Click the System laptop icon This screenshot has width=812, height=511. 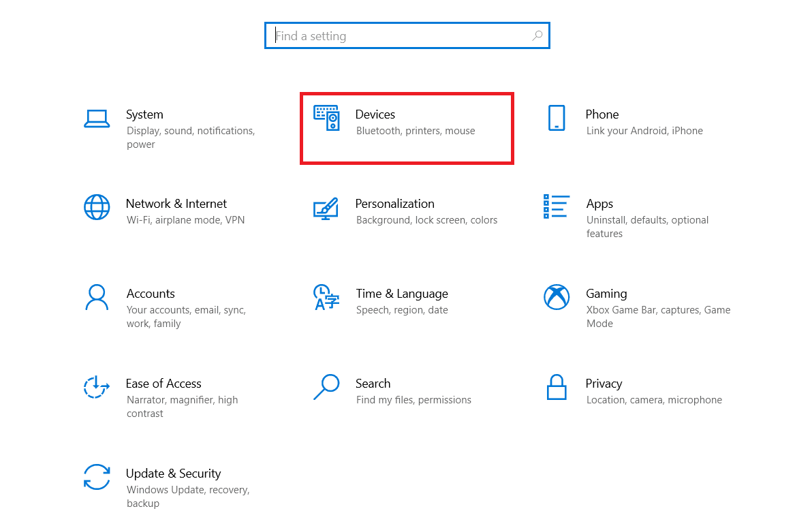97,117
